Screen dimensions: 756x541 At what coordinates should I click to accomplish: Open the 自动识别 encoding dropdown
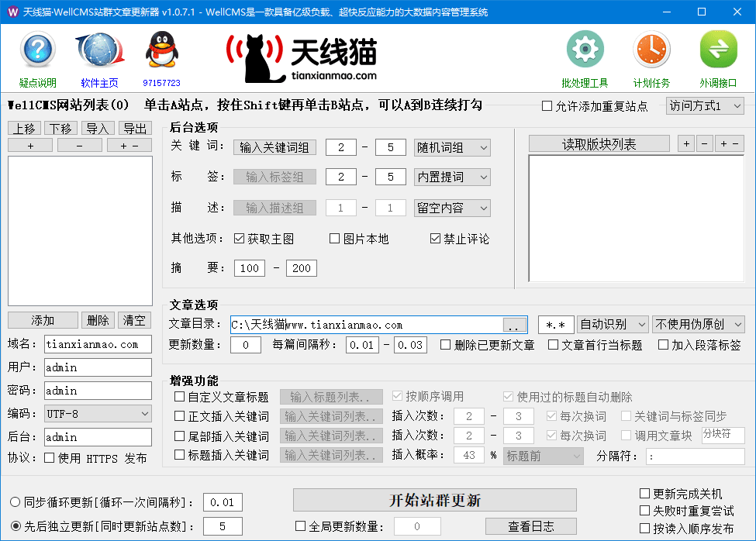[x=613, y=325]
